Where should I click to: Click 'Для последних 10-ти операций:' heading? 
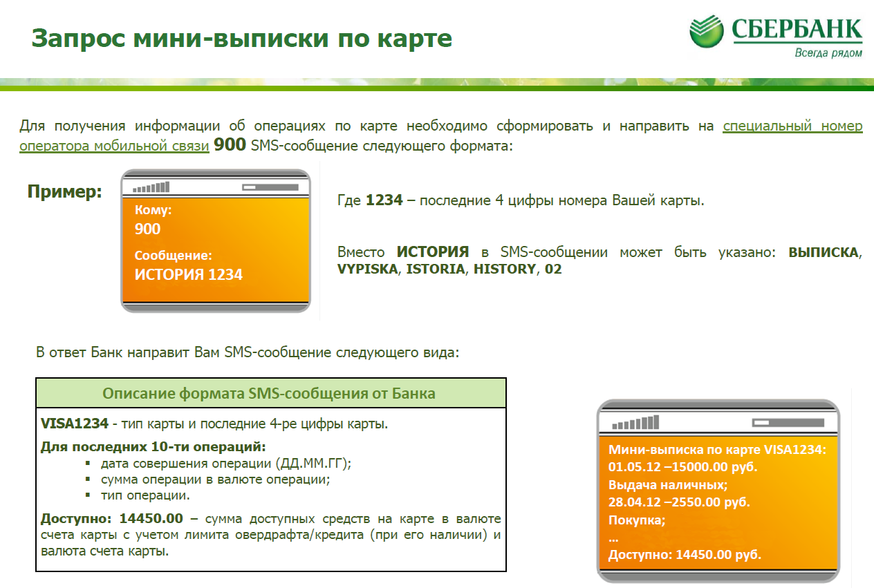(x=154, y=446)
